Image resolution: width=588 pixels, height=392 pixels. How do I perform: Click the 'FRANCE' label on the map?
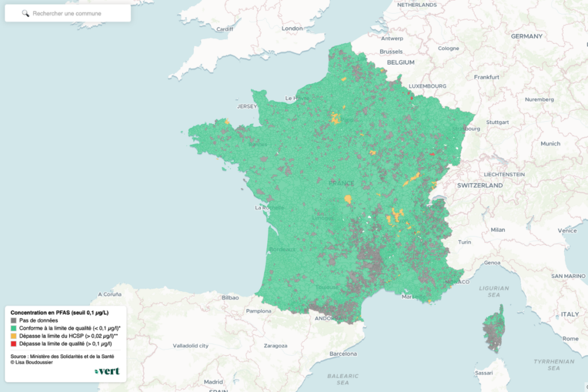coord(341,183)
